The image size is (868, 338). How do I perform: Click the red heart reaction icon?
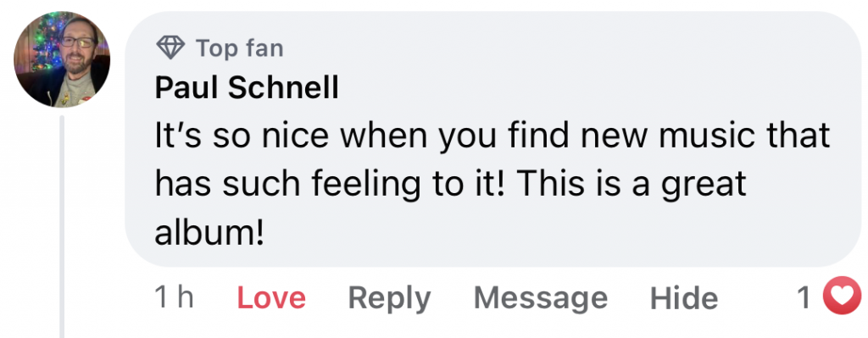(842, 296)
